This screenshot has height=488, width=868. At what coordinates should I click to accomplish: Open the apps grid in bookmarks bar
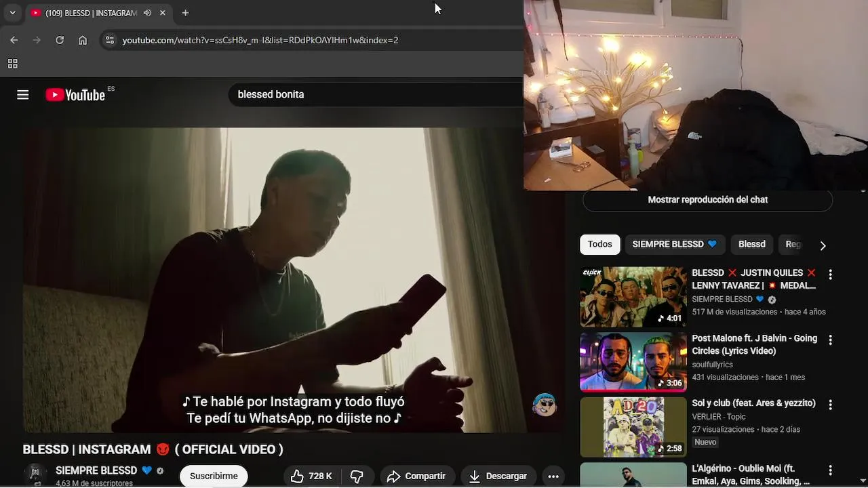12,64
